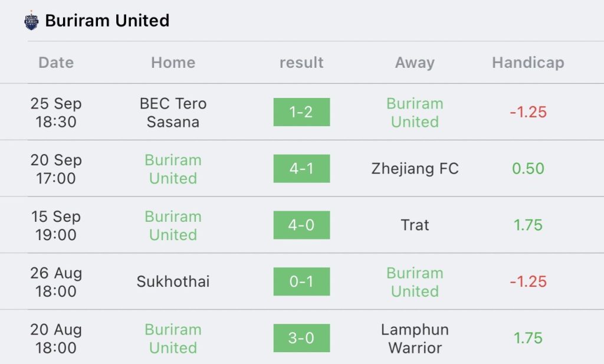
Task: Tap the 4-0 result badge versus Trat
Action: [x=301, y=225]
